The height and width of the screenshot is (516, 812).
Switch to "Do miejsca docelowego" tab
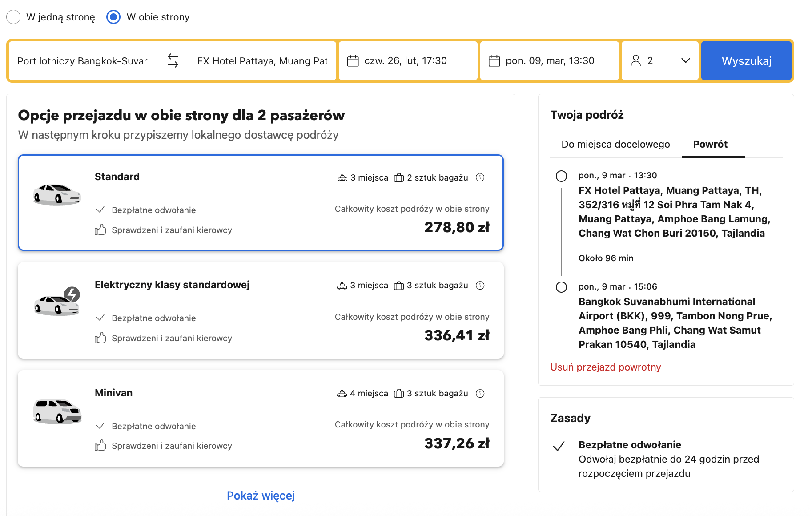615,145
